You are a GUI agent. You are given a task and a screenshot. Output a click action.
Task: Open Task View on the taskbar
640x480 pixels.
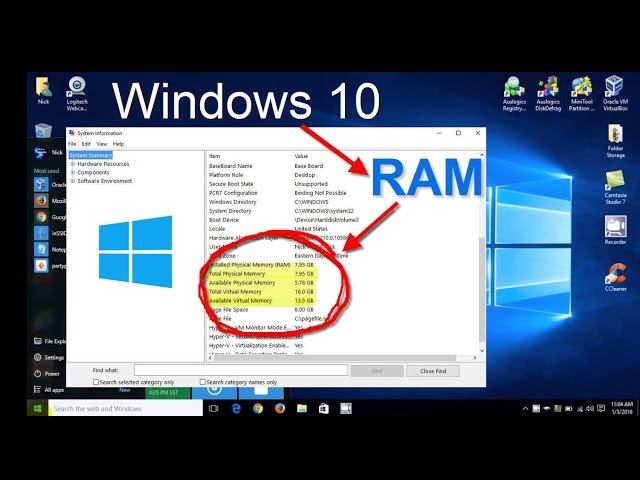pos(213,408)
